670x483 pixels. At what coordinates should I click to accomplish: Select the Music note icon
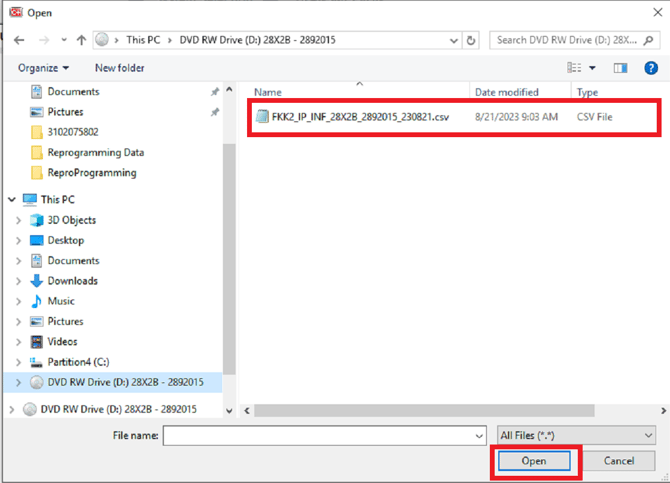pyautogui.click(x=36, y=301)
